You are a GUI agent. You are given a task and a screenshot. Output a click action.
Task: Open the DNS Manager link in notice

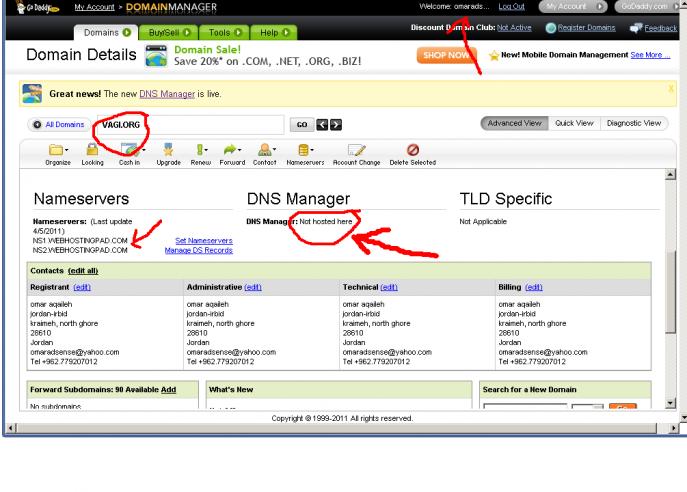point(167,94)
